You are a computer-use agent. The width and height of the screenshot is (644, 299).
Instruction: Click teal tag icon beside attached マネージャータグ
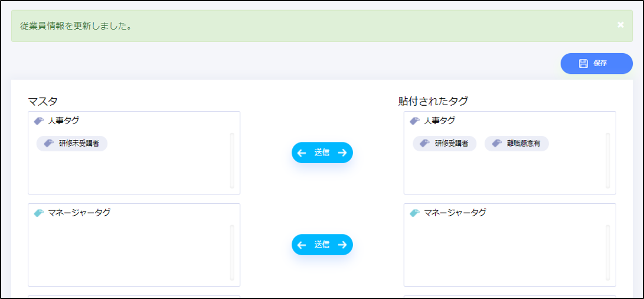tap(415, 213)
